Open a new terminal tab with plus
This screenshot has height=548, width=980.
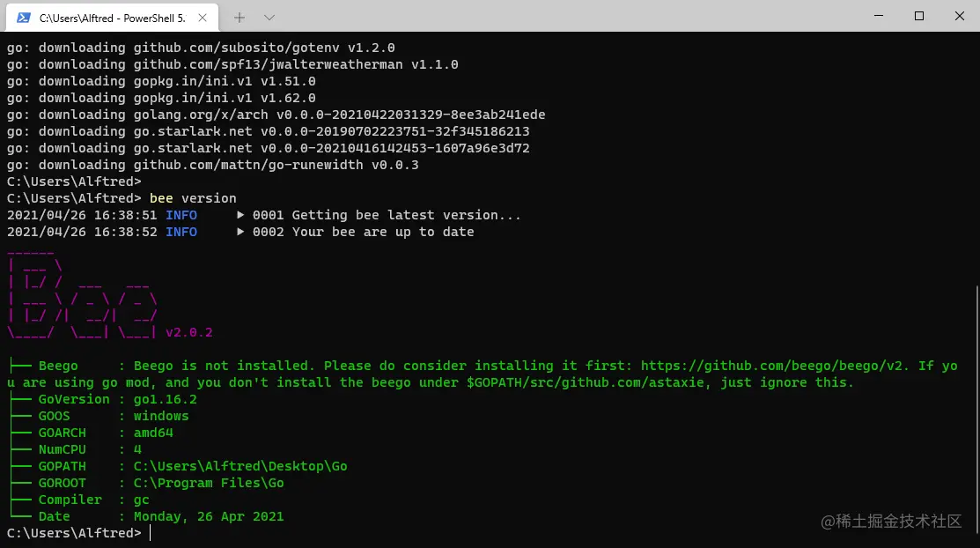click(x=239, y=18)
